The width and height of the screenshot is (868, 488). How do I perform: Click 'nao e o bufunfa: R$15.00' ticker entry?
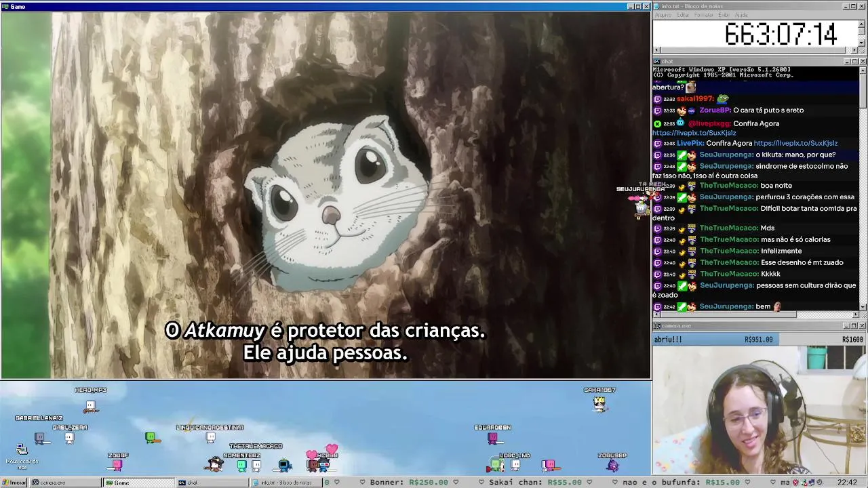[682, 483]
